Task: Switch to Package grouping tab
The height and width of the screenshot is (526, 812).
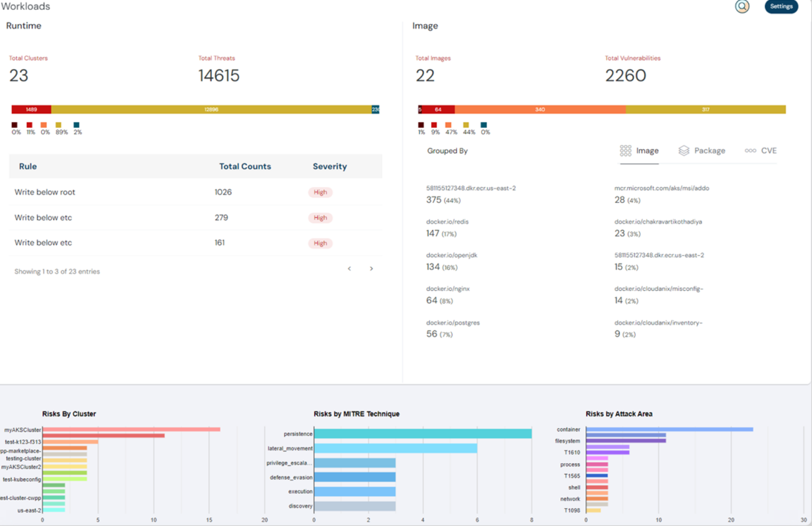Action: (x=702, y=151)
